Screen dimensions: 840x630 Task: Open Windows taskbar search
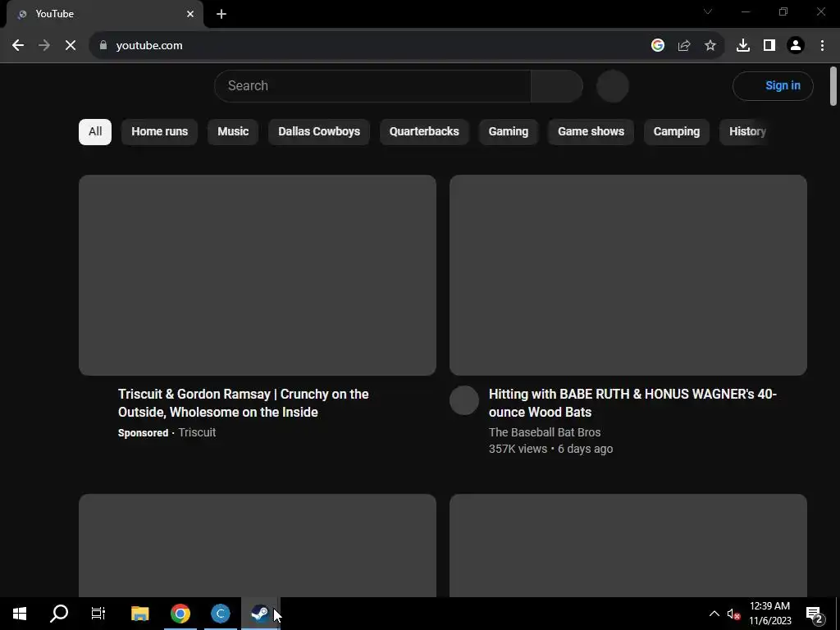pyautogui.click(x=59, y=614)
